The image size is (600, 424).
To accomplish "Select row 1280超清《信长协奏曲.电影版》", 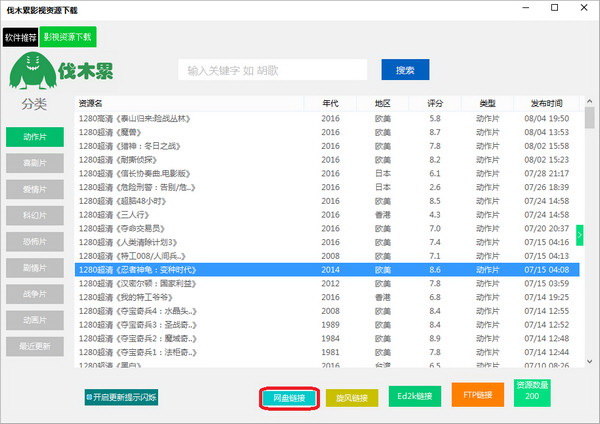I will 327,174.
